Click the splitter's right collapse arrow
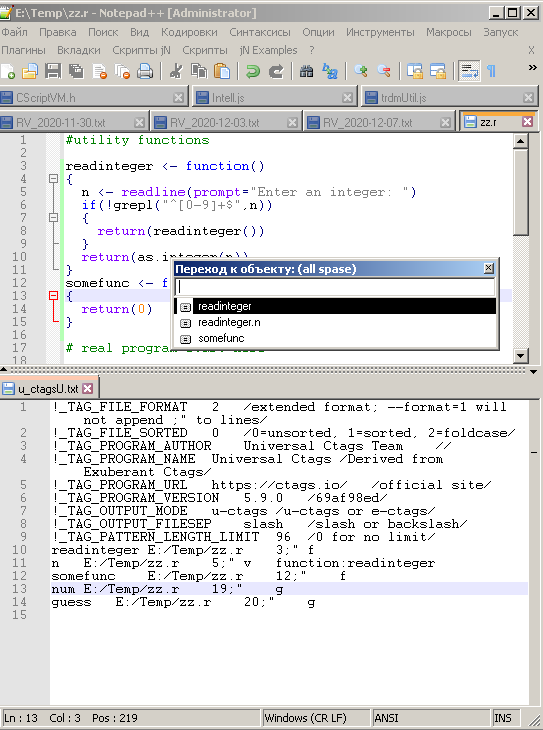 (533, 372)
